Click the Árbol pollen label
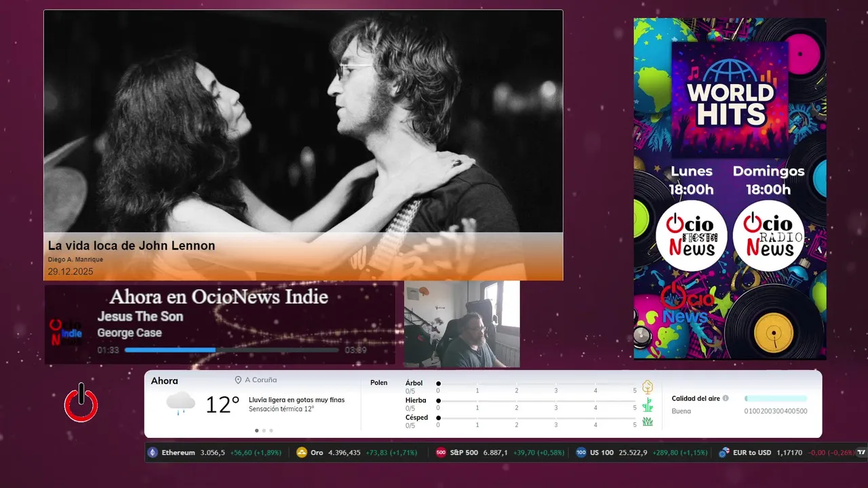The image size is (868, 488). tap(414, 383)
